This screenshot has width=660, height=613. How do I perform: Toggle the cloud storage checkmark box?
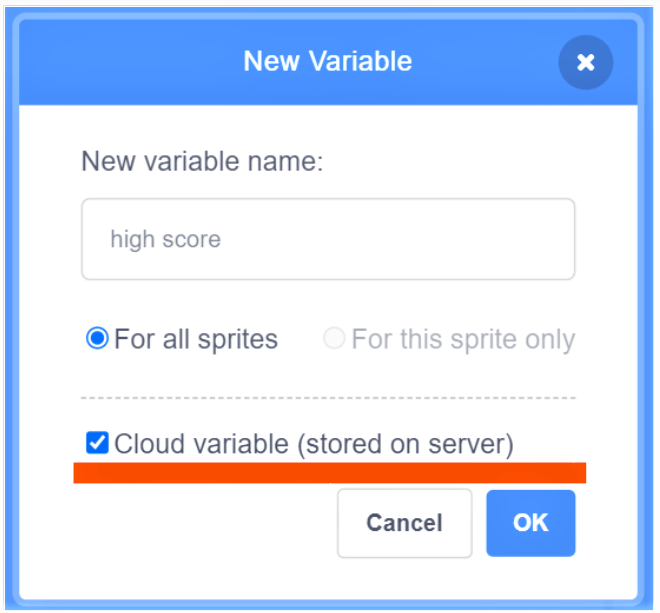[97, 443]
